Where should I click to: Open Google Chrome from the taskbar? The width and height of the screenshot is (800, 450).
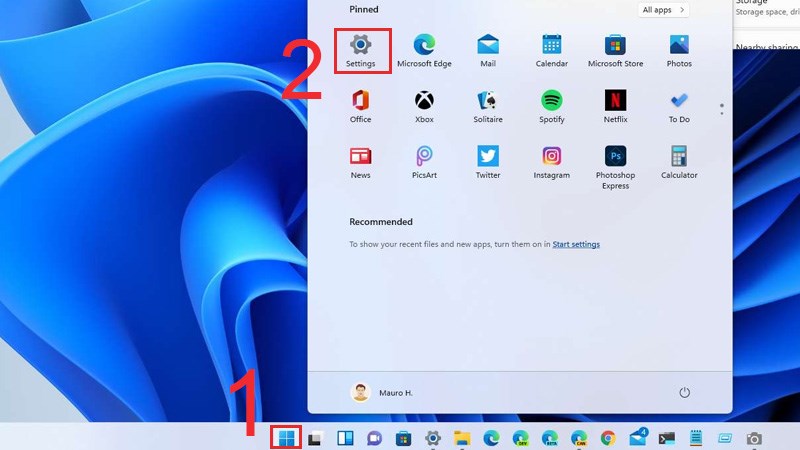pyautogui.click(x=608, y=438)
